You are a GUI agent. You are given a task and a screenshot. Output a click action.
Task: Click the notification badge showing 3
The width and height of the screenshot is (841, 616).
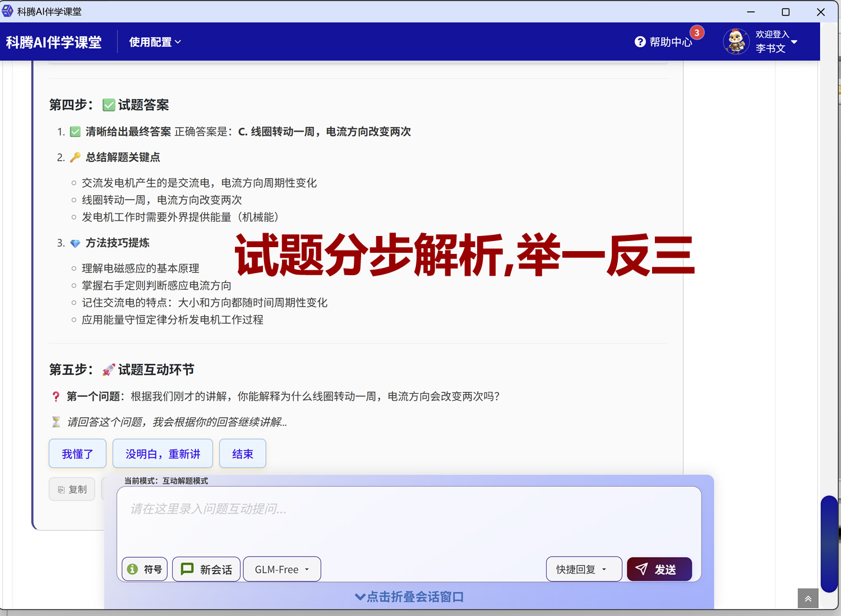tap(696, 33)
